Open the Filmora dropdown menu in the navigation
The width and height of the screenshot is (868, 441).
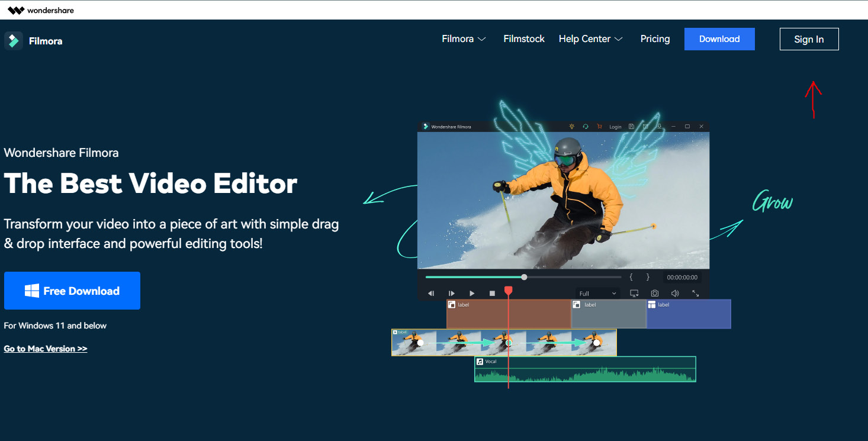464,39
